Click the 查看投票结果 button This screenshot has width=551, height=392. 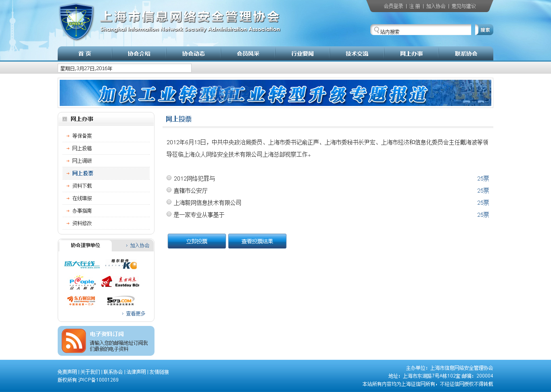(257, 241)
